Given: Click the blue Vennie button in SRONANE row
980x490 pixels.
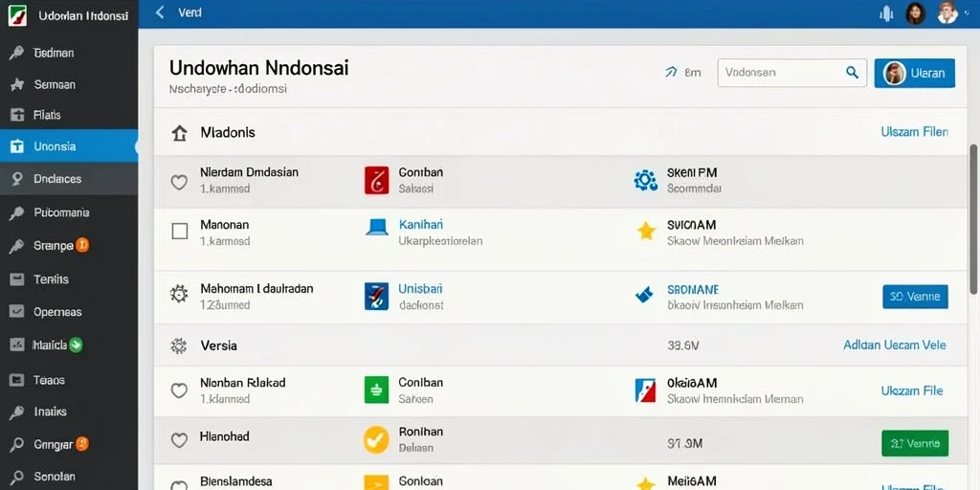Looking at the screenshot, I should tap(915, 297).
